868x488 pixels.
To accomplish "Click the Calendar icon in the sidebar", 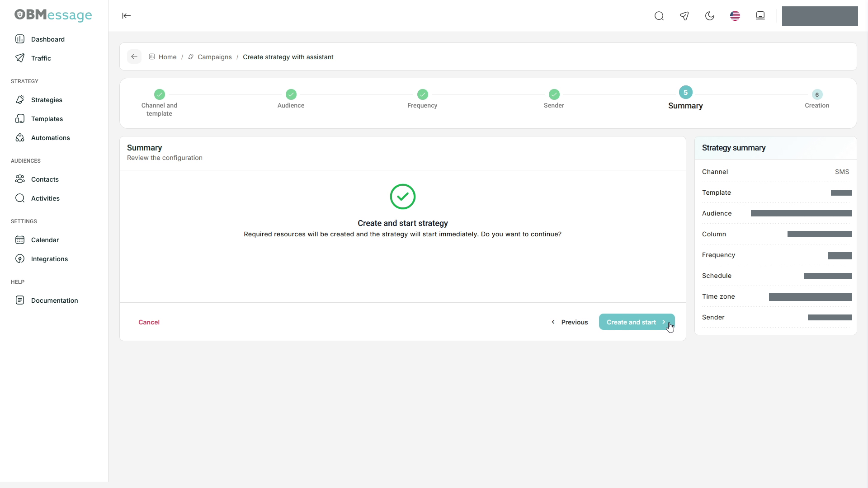I will coord(20,240).
